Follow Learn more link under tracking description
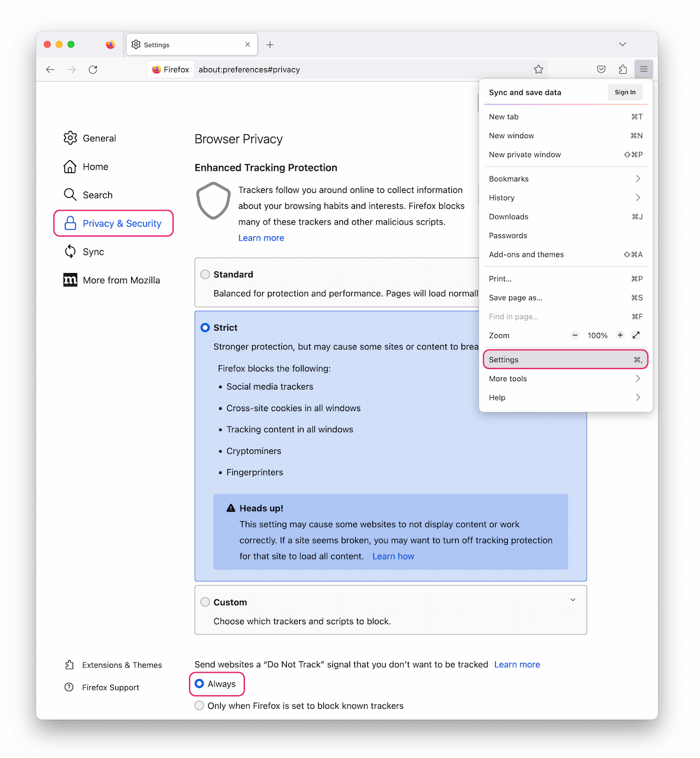 [x=261, y=238]
